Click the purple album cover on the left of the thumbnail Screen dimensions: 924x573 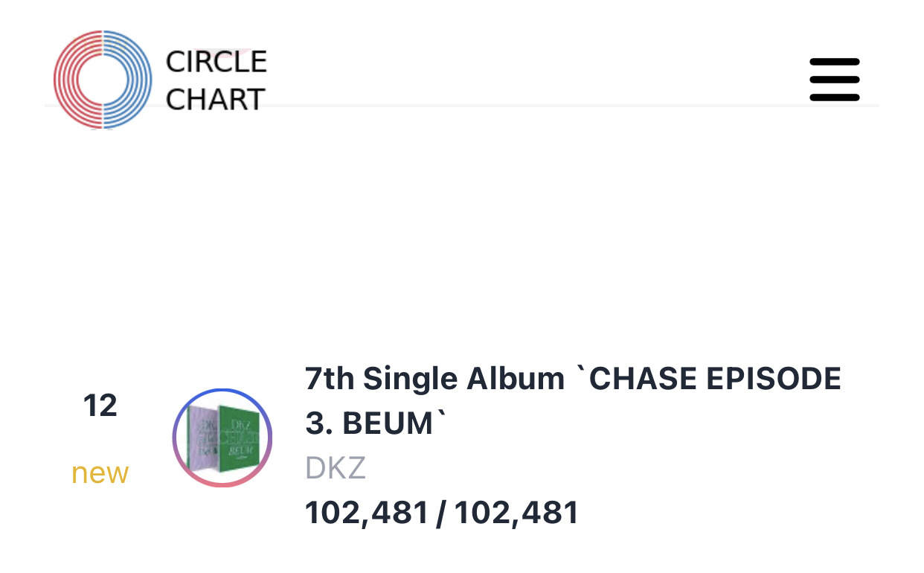pyautogui.click(x=201, y=438)
